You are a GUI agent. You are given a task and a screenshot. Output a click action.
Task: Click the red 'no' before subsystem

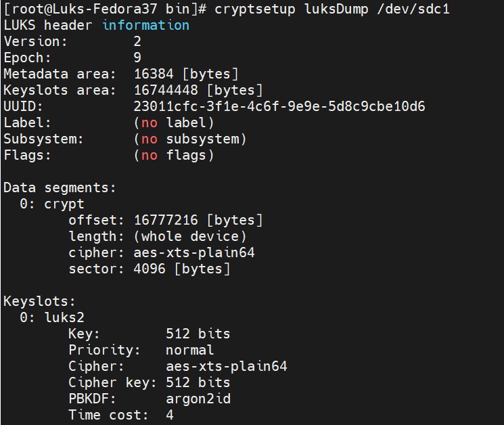click(x=150, y=139)
